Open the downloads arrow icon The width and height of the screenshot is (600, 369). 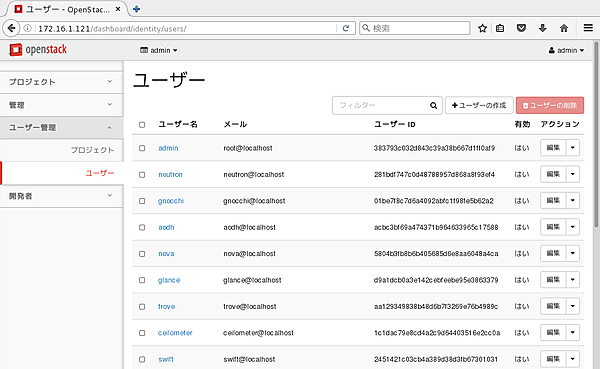[x=543, y=28]
